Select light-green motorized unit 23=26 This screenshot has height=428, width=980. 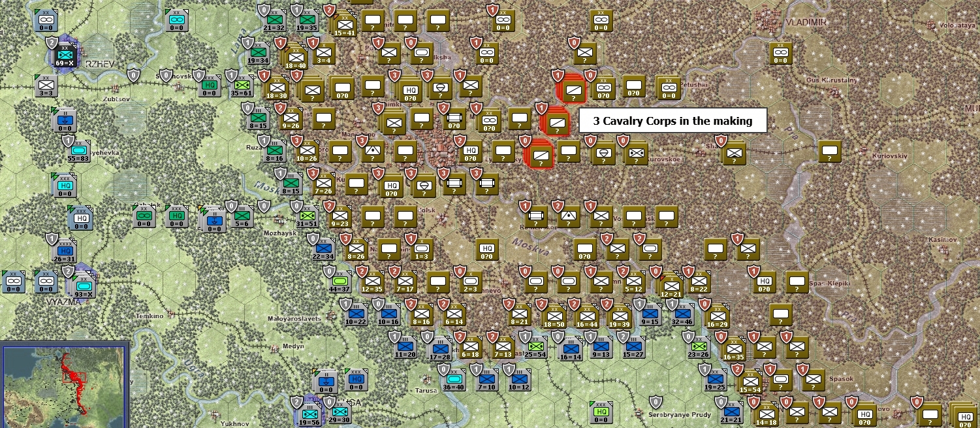point(699,346)
